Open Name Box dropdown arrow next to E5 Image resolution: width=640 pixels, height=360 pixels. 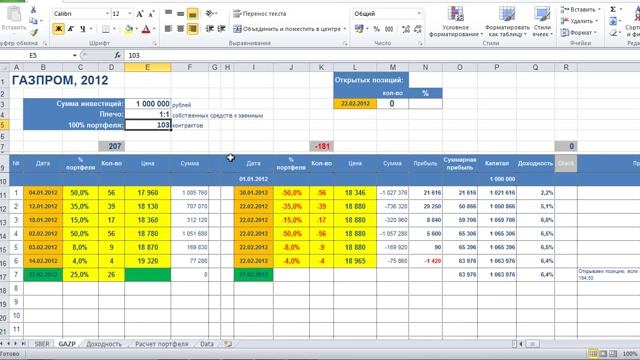click(x=75, y=55)
